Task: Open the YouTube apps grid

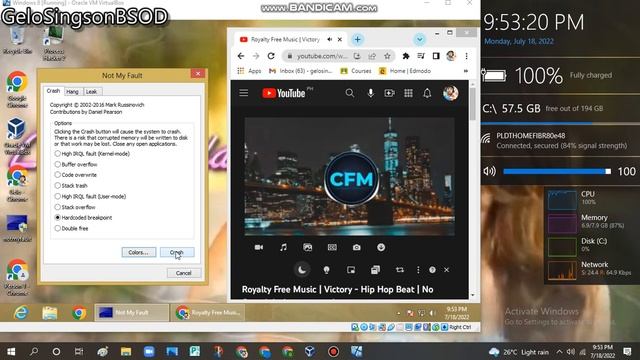Action: [408, 93]
